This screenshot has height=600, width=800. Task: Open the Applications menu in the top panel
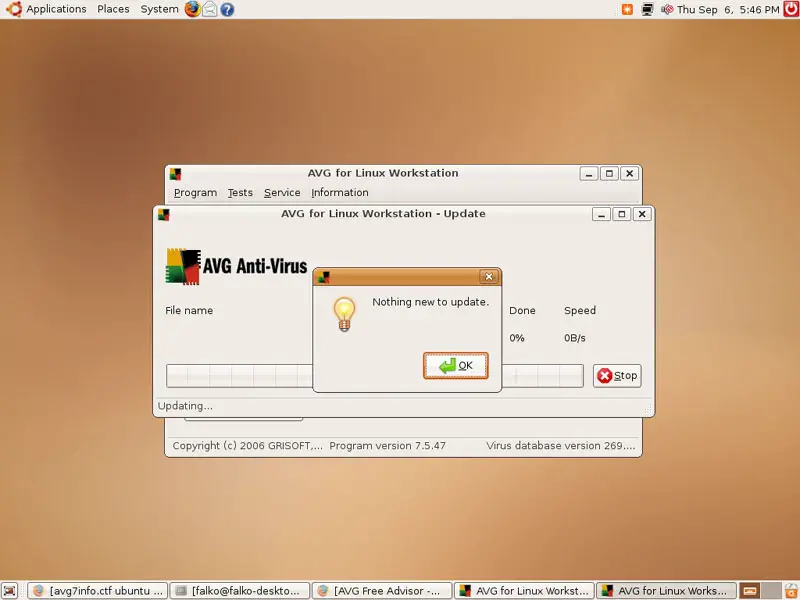click(56, 9)
